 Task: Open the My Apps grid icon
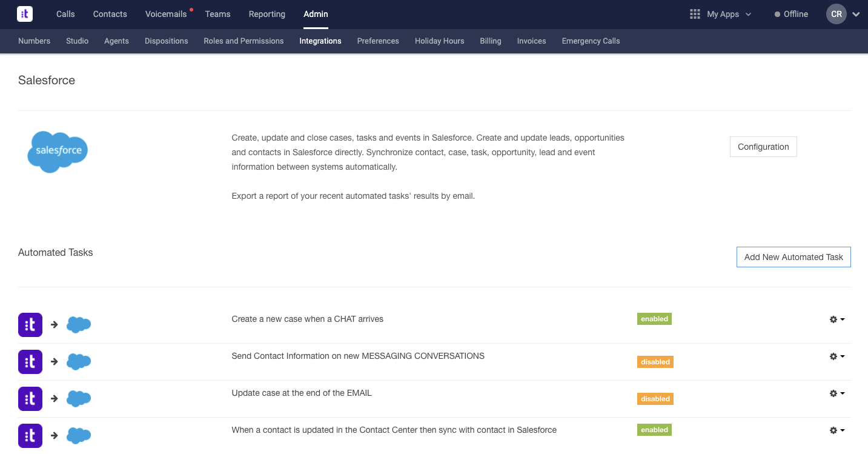695,14
